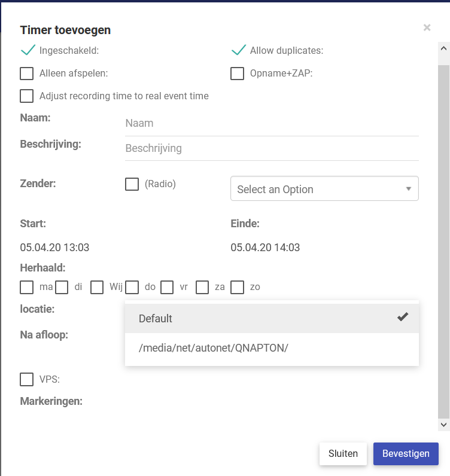Open the Select an Option channel dropdown
Image resolution: width=450 pixels, height=476 pixels.
click(324, 188)
